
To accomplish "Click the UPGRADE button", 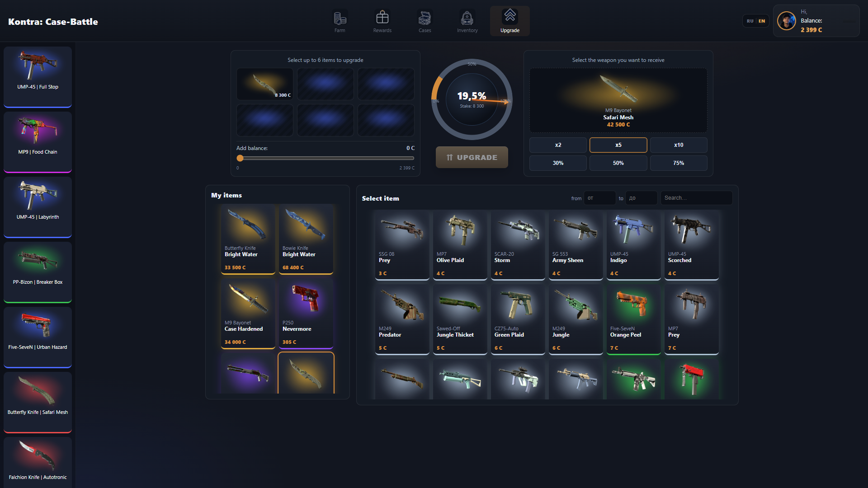I will [x=472, y=157].
